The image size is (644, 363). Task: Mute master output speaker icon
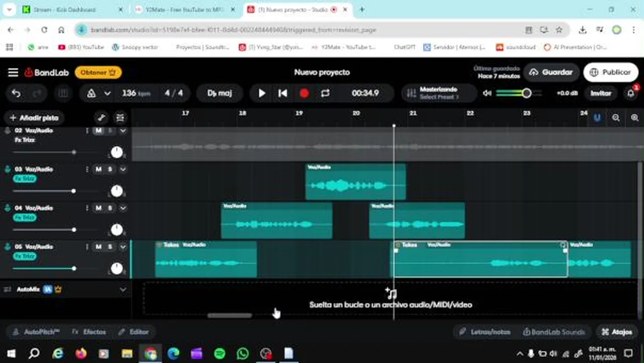pyautogui.click(x=487, y=93)
